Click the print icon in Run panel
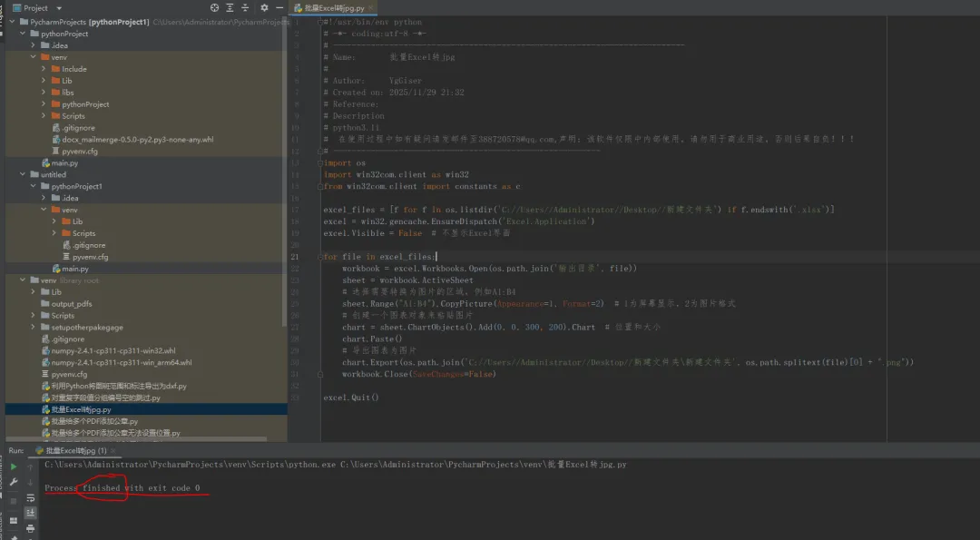This screenshot has height=540, width=980. click(x=31, y=527)
